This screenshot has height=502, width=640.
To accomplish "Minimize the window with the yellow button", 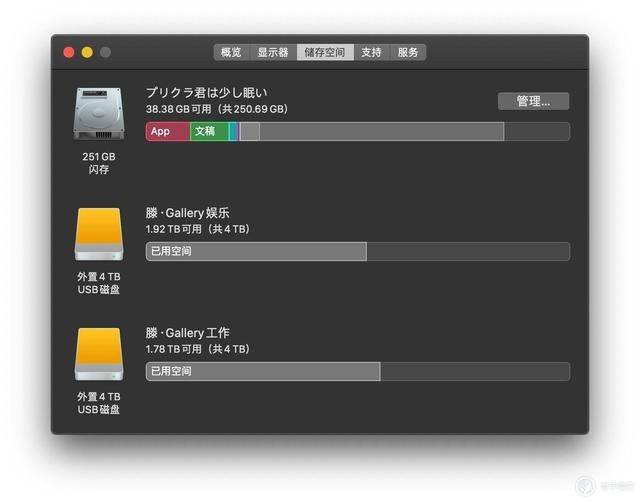I will tap(87, 52).
